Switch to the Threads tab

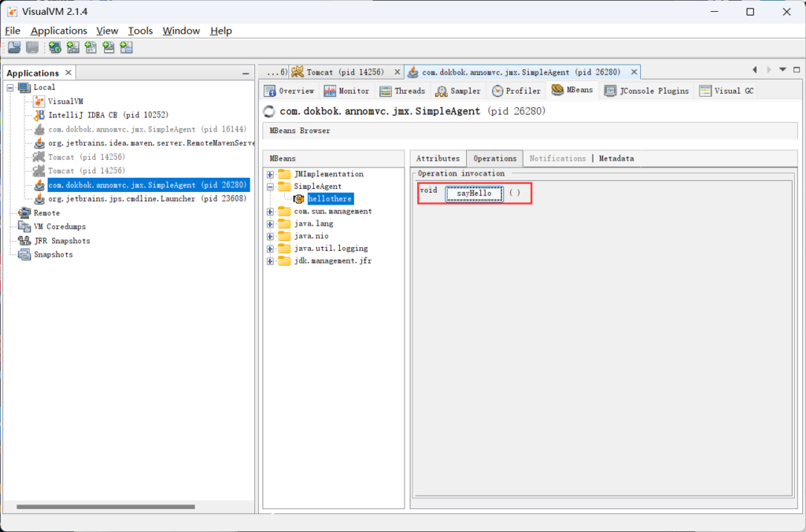click(402, 91)
